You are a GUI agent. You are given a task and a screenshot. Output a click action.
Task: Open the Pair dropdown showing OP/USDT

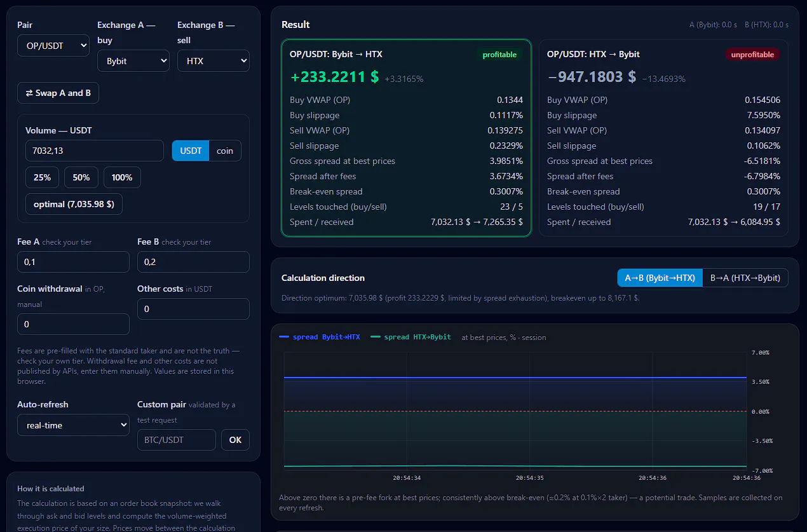point(53,46)
